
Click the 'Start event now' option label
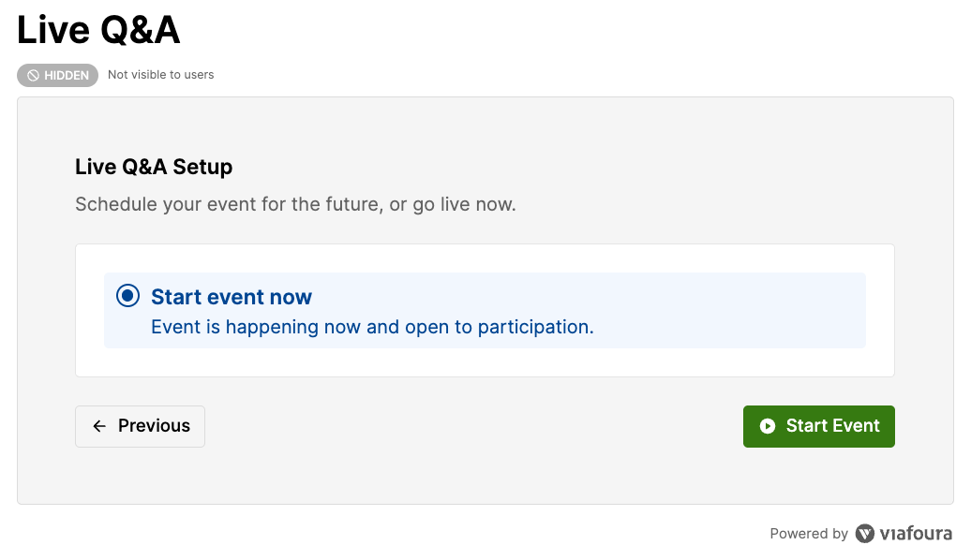point(232,297)
